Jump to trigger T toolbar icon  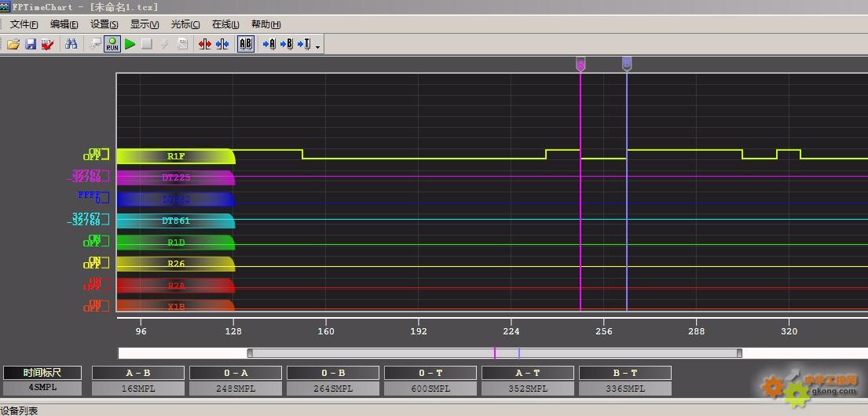[304, 44]
